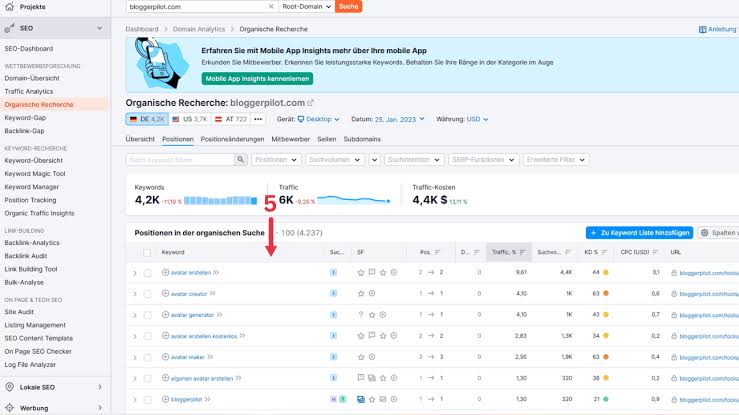The image size is (739, 415).
Task: Click the SEO section icon in sidebar
Action: (x=9, y=28)
